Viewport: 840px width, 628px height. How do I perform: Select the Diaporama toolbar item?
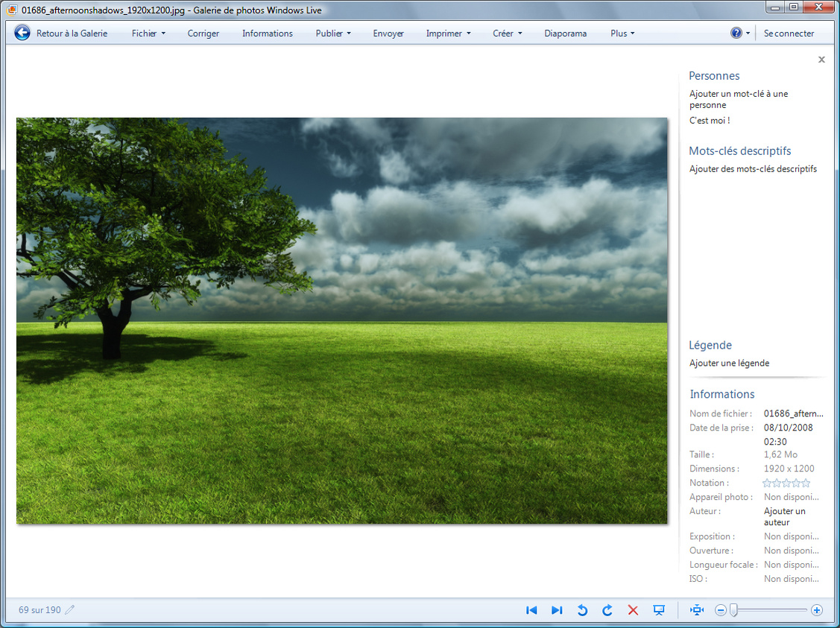[x=565, y=34]
